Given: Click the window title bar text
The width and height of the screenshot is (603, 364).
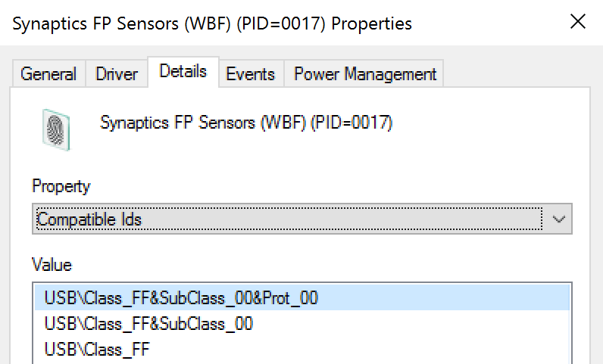Looking at the screenshot, I should [212, 23].
